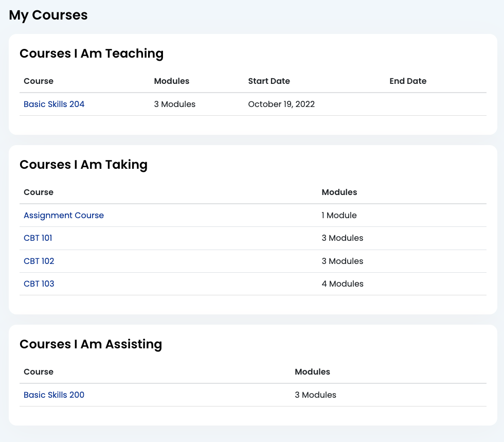Click the October 19, 2022 date cell

[x=281, y=104]
